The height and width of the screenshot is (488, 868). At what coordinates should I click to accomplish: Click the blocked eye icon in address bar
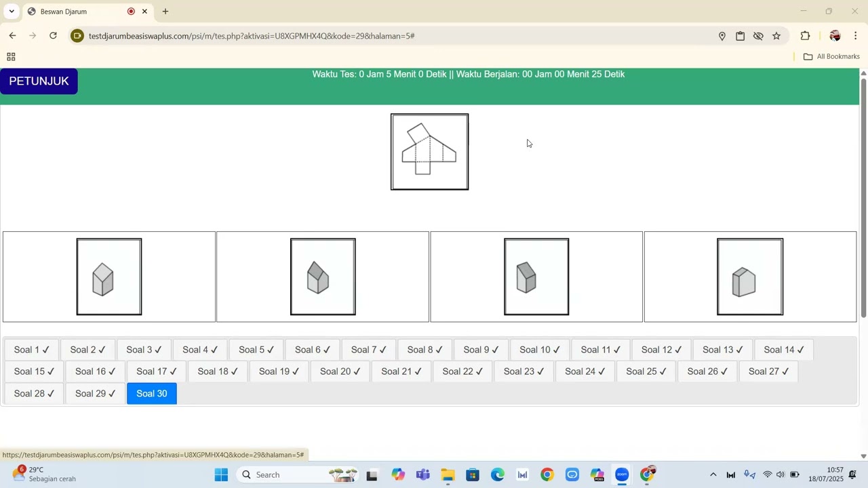pos(758,36)
